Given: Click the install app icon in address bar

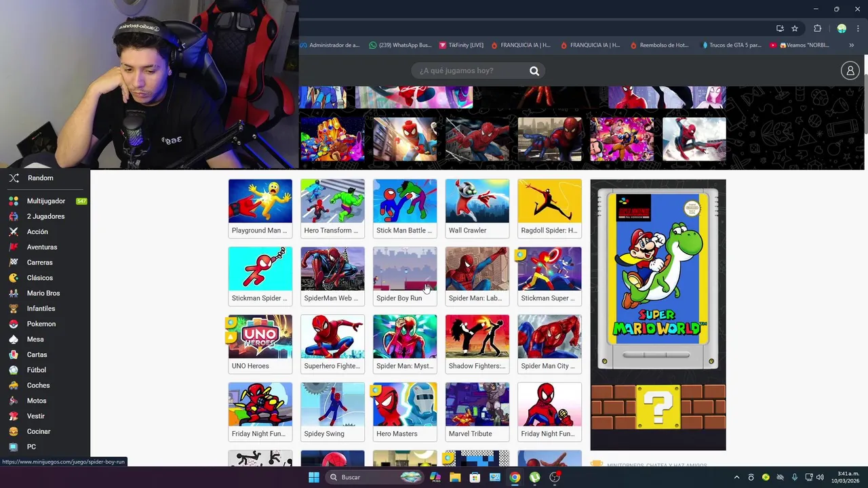Looking at the screenshot, I should 780,28.
